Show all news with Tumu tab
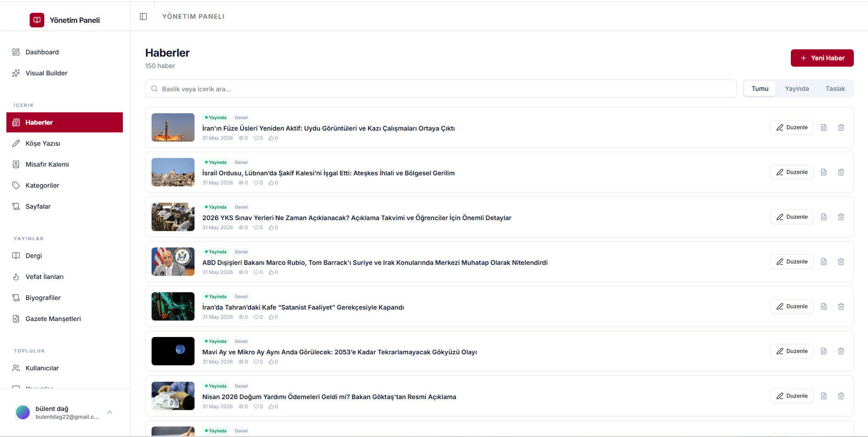 pyautogui.click(x=760, y=89)
